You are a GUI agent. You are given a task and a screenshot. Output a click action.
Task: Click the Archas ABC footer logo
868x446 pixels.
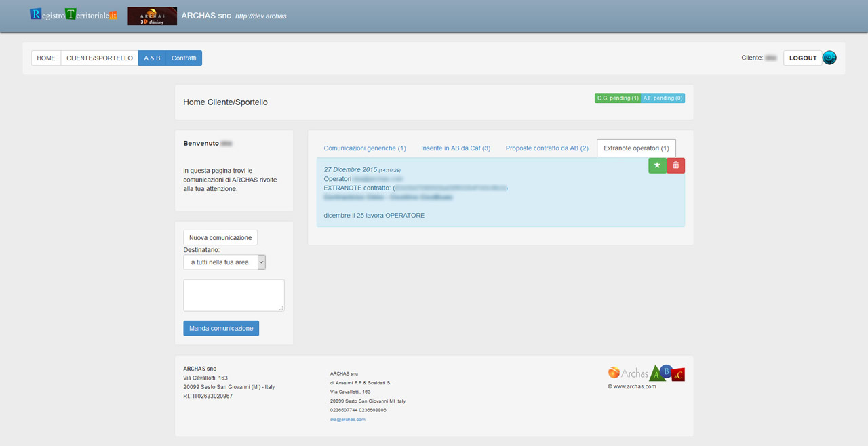(x=646, y=373)
